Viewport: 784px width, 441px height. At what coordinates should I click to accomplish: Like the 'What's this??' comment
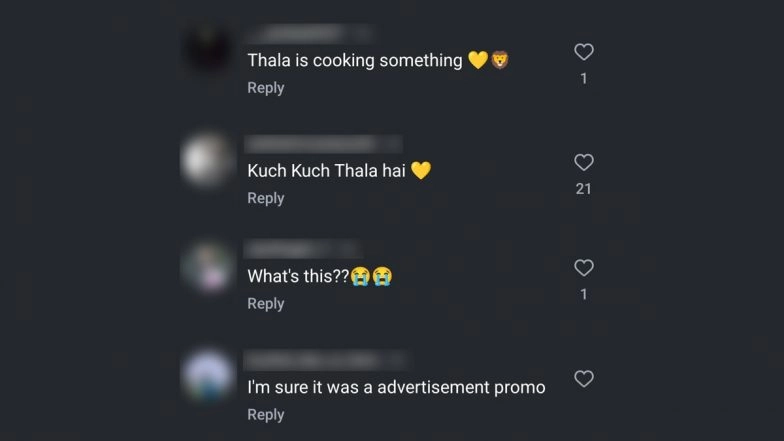click(584, 268)
